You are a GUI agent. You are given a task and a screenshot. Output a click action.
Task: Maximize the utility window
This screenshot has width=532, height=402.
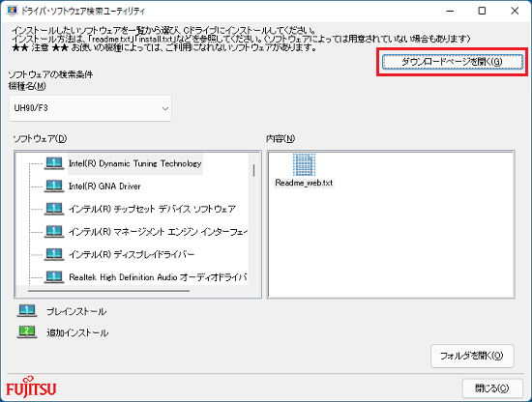coord(482,11)
